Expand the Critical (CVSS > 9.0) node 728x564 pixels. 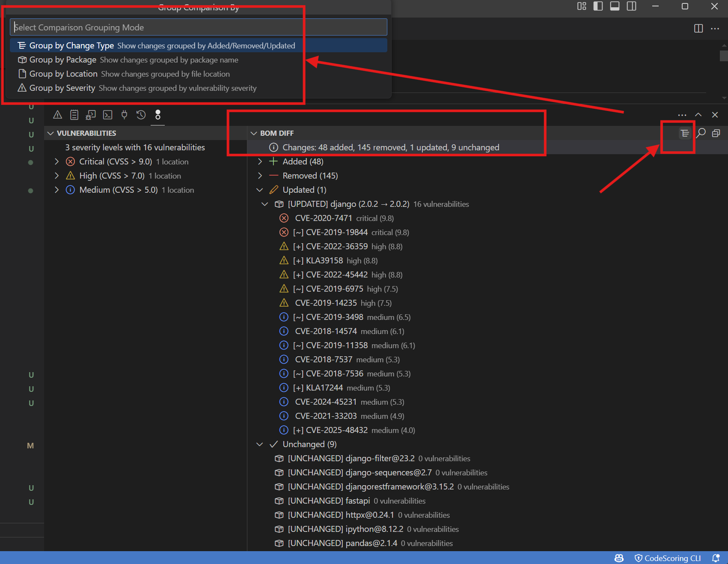[57, 161]
